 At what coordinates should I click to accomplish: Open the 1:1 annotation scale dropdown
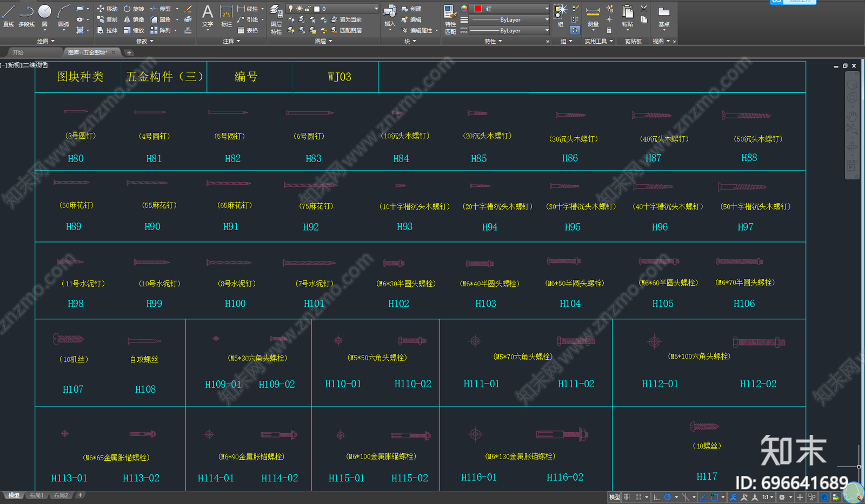coord(767,497)
